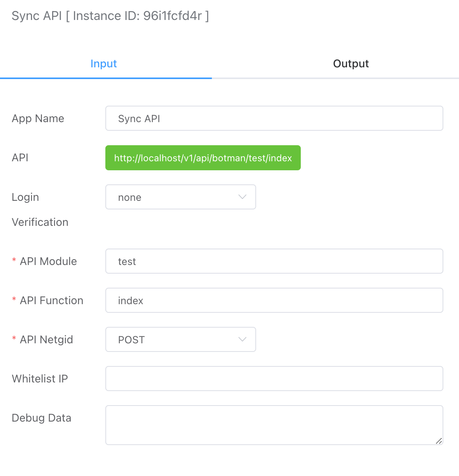The height and width of the screenshot is (476, 459).
Task: Click the Debug Data label
Action: click(x=42, y=418)
